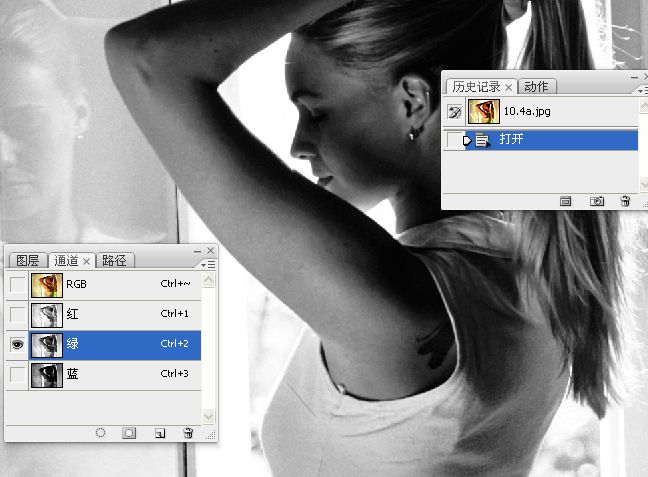Viewport: 648px width, 477px height.
Task: Hide the green (绿) channel eye
Action: tap(17, 344)
